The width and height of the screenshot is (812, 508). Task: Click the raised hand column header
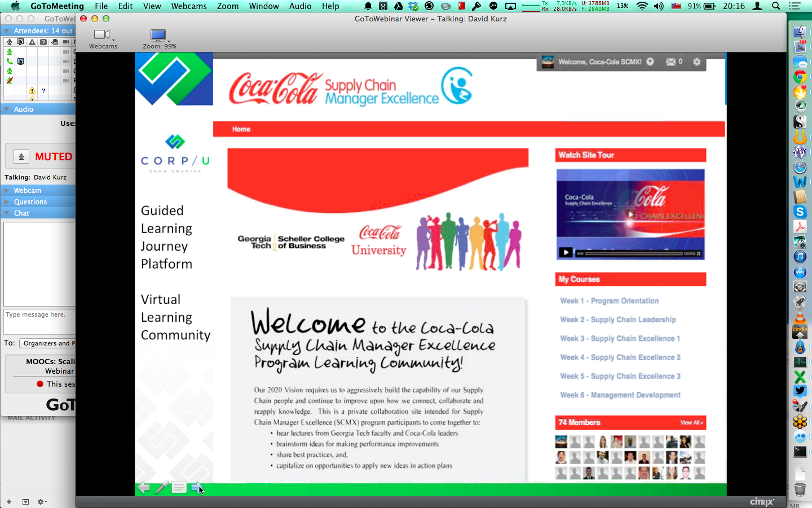55,42
